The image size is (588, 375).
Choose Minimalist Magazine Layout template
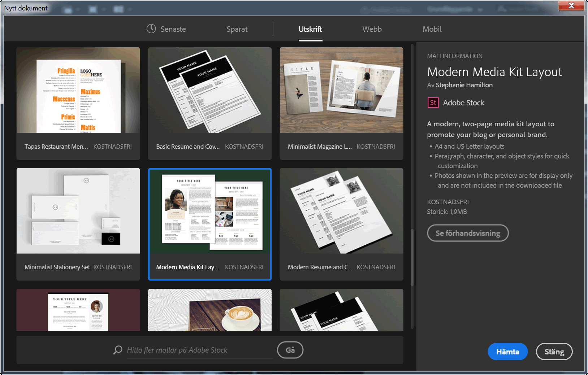341,90
